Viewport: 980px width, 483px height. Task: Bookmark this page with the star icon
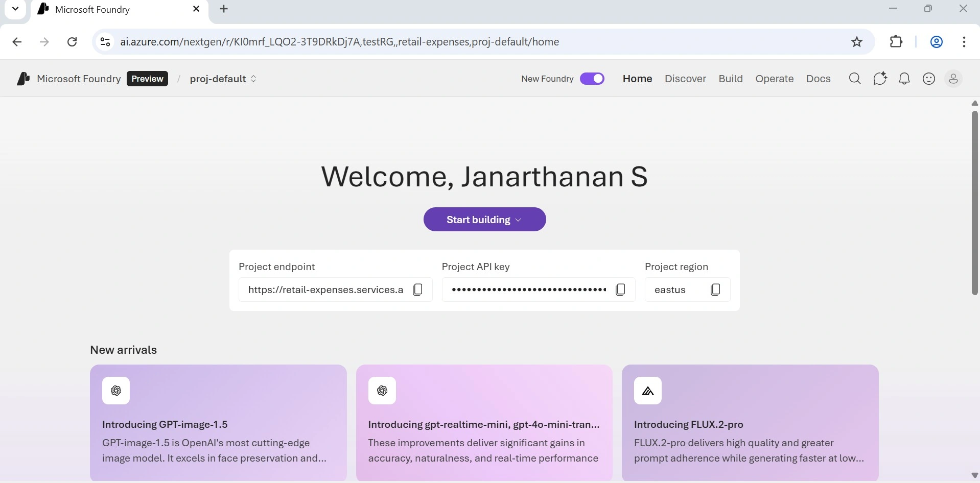857,42
